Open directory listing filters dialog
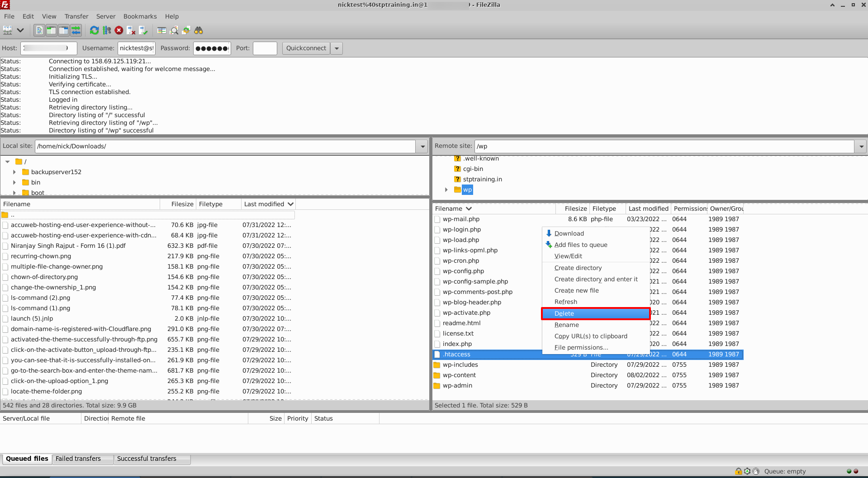The image size is (868, 478). point(161,30)
